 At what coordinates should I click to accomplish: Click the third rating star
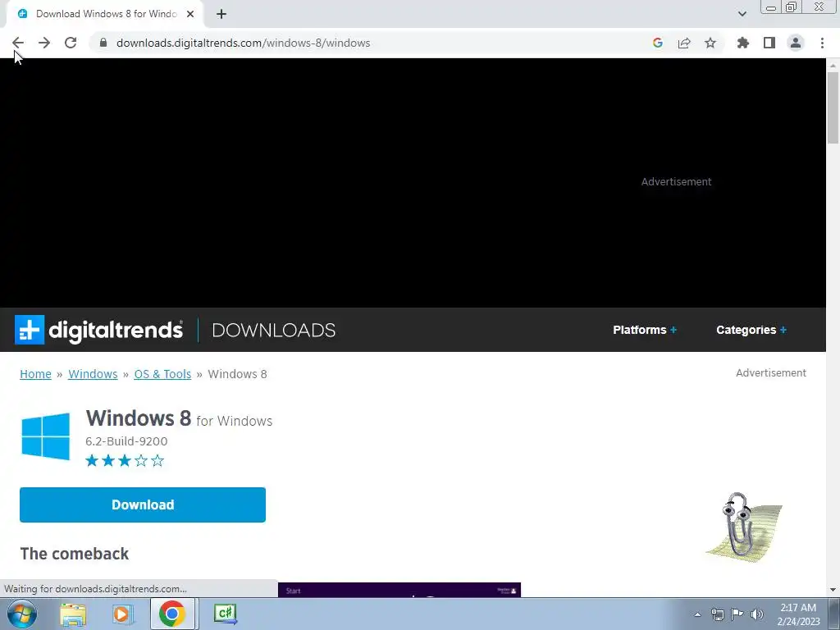pyautogui.click(x=125, y=461)
